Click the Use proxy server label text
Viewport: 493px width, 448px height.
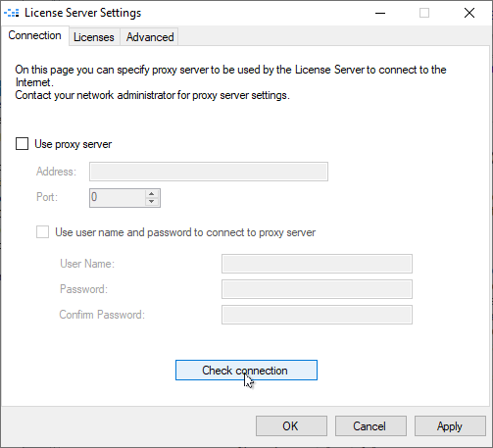pos(74,144)
